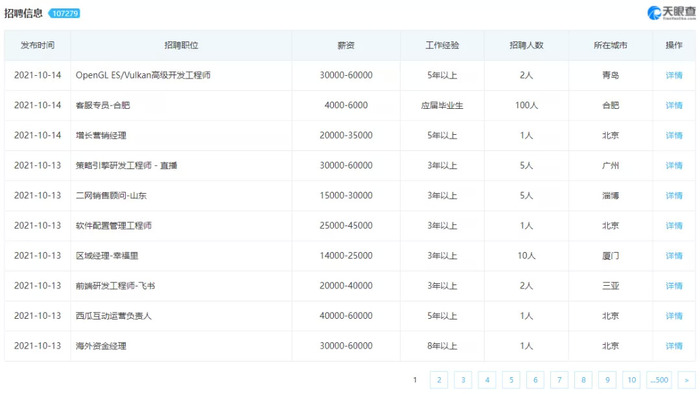
Task: Click the 发布时间 column header
Action: (x=38, y=45)
